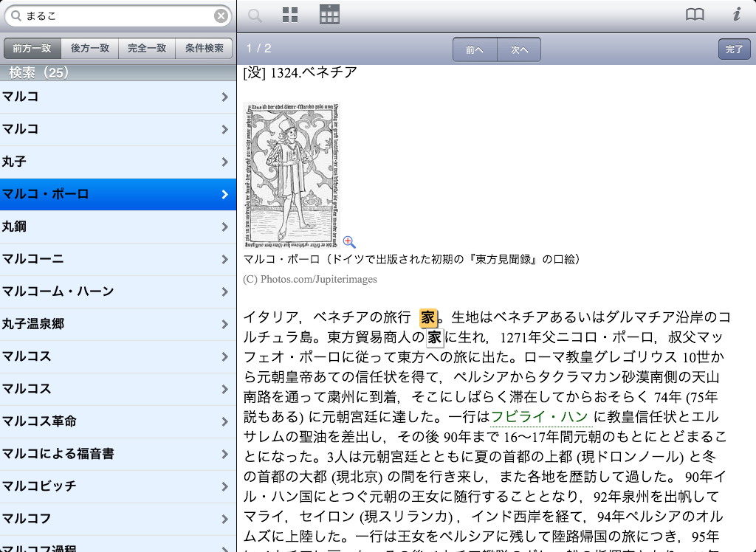Follow the フビライ・ハン link
756x552 pixels.
(x=539, y=416)
